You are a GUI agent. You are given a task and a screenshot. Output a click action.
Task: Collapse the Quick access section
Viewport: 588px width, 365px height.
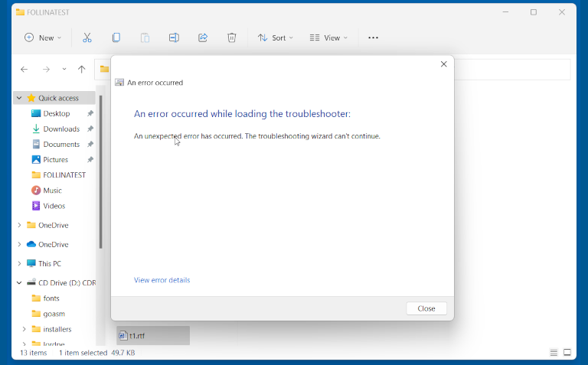pos(19,98)
